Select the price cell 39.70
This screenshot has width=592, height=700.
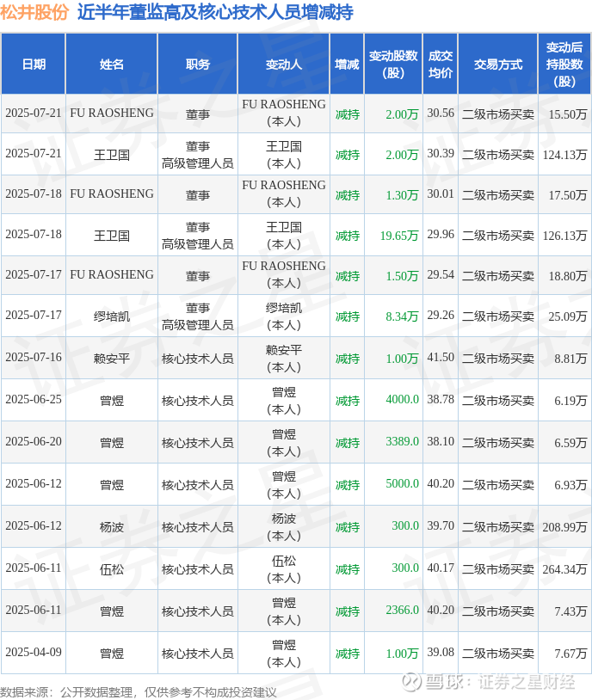tap(441, 525)
